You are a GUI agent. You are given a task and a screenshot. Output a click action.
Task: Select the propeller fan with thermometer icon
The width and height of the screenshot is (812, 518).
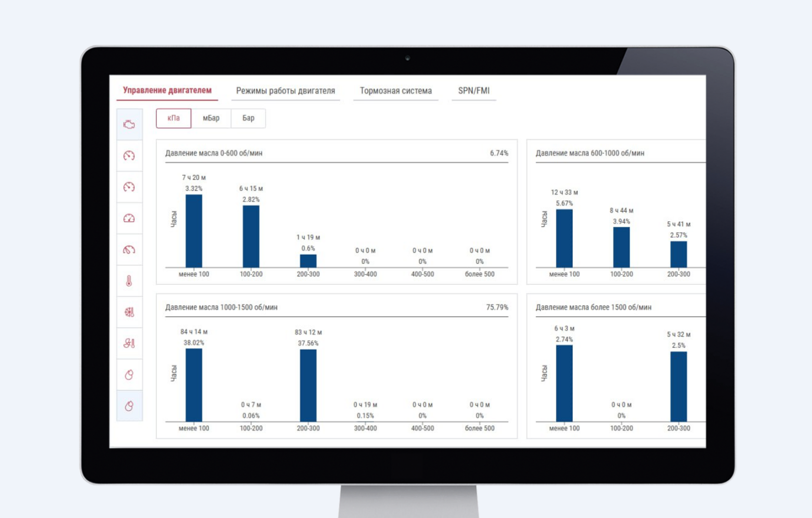[129, 344]
